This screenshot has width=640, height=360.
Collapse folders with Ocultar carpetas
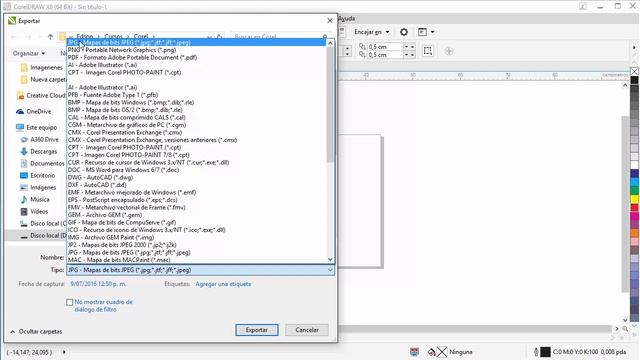click(36, 331)
